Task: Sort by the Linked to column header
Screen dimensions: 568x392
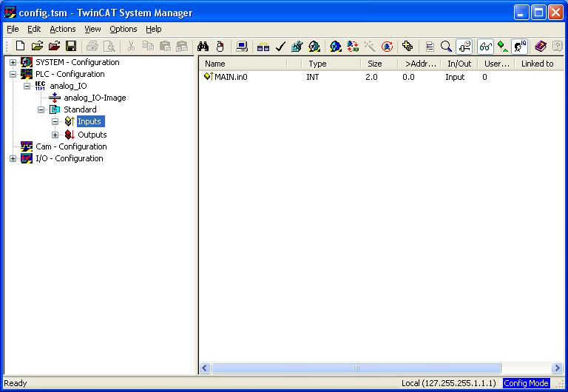Action: click(540, 64)
